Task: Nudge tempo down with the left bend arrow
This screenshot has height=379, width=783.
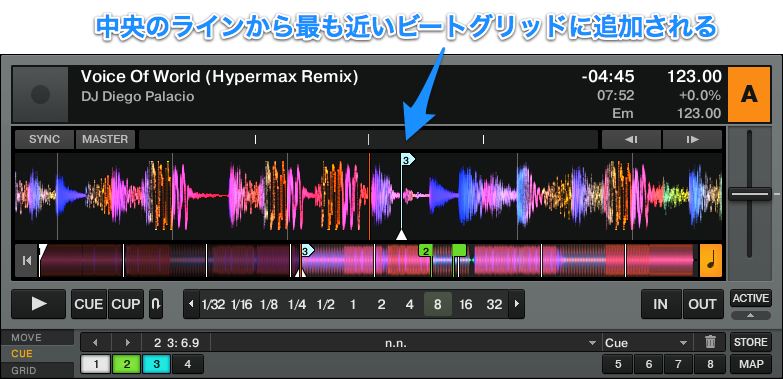Action: 631,139
